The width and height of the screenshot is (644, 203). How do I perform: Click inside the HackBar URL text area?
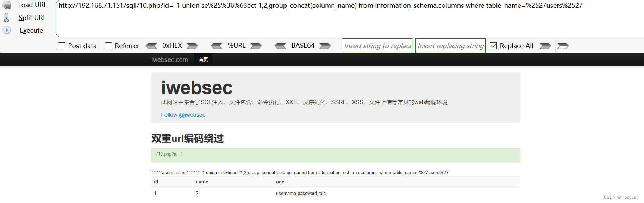click(350, 19)
